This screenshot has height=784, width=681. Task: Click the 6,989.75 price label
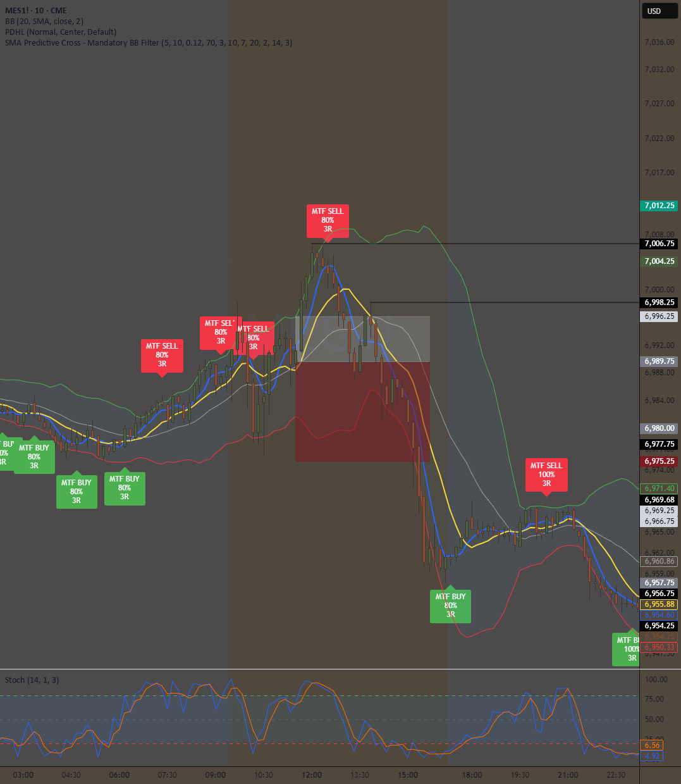(x=660, y=361)
